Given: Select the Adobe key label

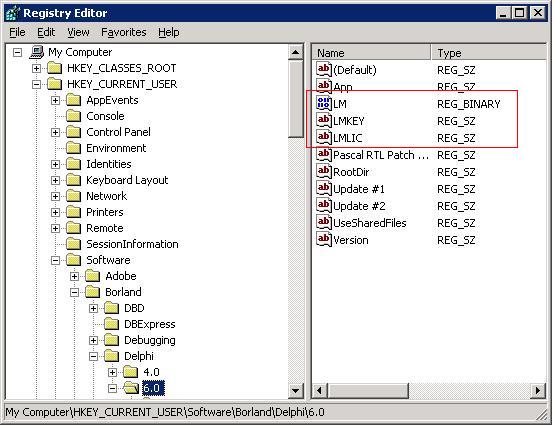Looking at the screenshot, I should [x=121, y=276].
